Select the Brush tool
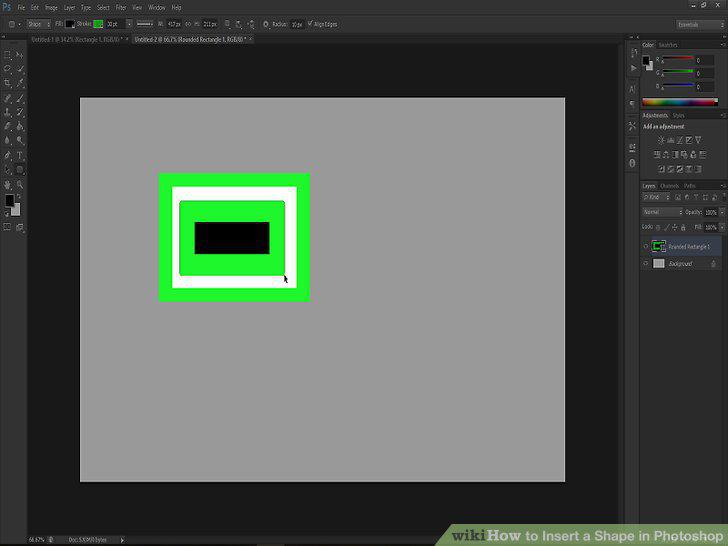 20,98
